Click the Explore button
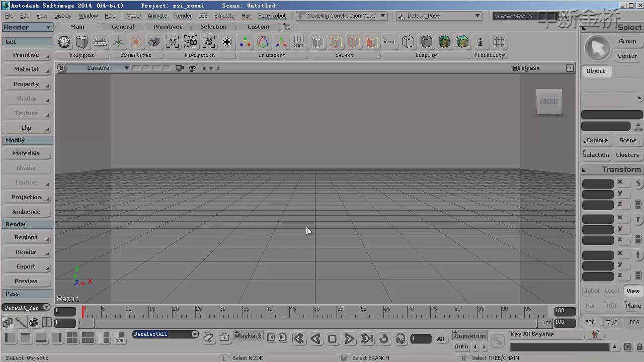 tap(596, 140)
